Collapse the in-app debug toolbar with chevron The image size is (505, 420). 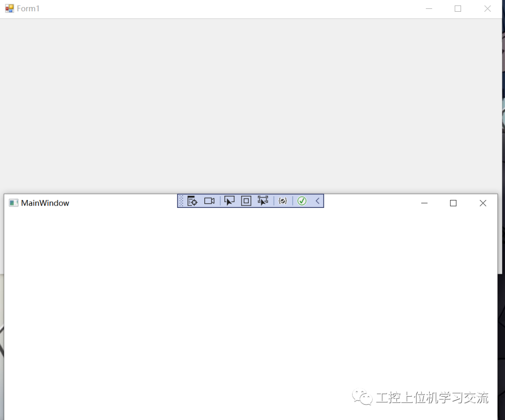tap(317, 201)
